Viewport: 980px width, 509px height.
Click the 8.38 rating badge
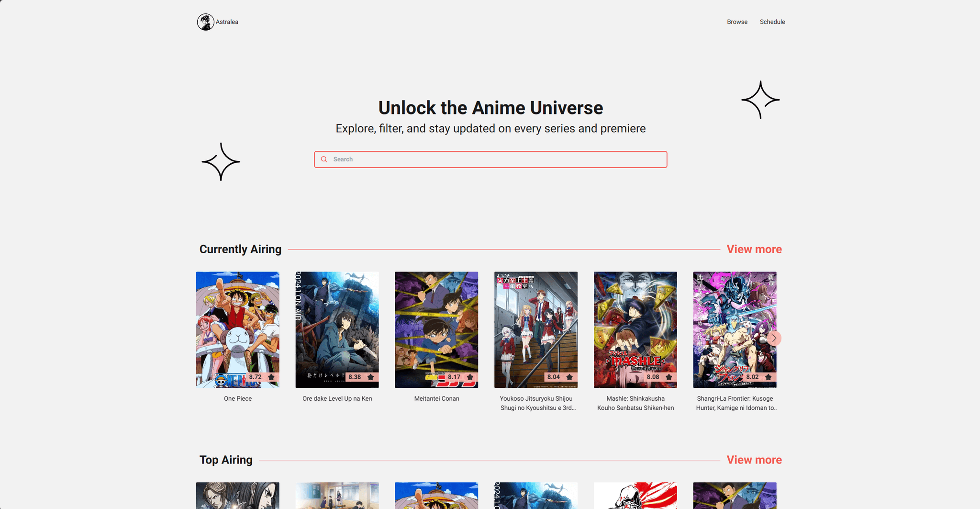(x=362, y=377)
